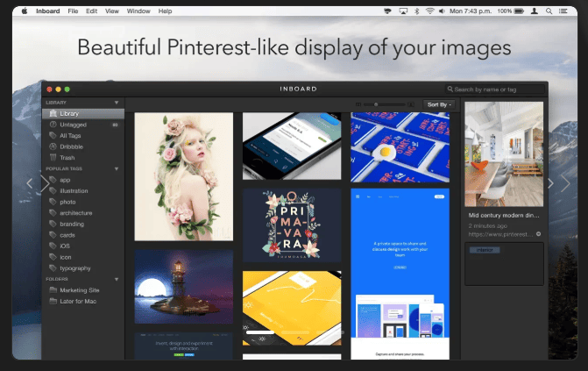This screenshot has height=371, width=588.
Task: Click the dining room preview image
Action: (x=504, y=154)
